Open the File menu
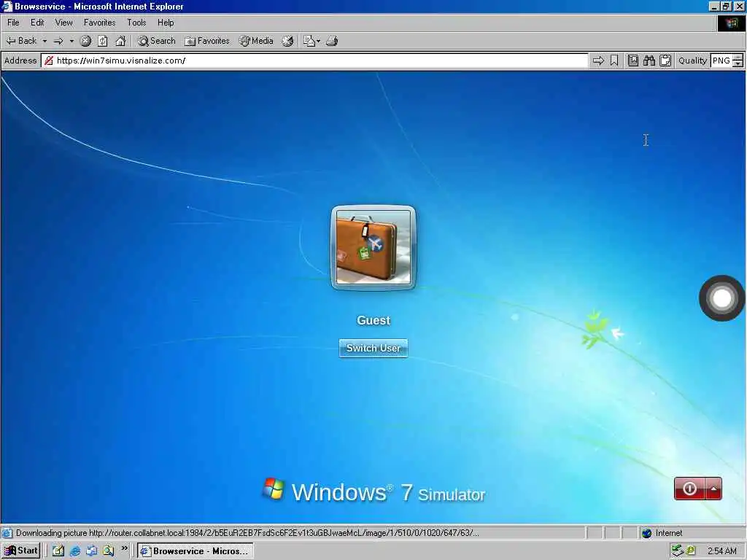747x560 pixels. (x=13, y=23)
